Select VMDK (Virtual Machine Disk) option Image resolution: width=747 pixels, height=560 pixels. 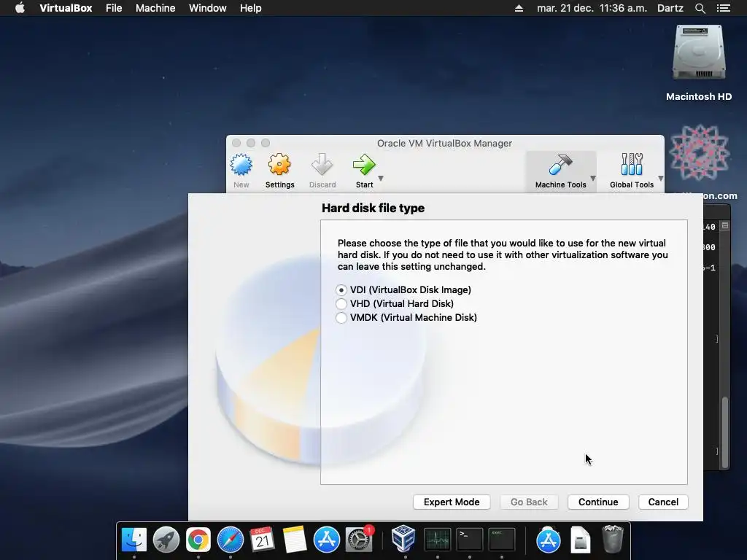pos(341,318)
